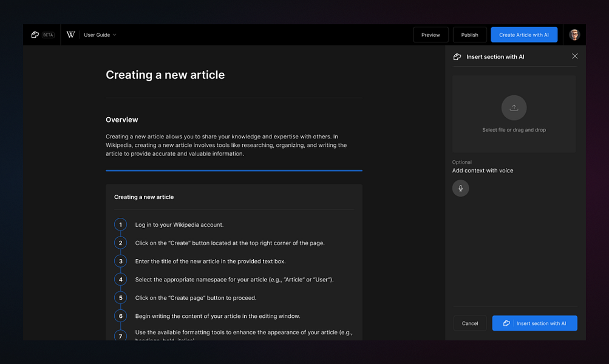This screenshot has width=609, height=364.
Task: Click the 'Create' button step text
Action: (230, 243)
